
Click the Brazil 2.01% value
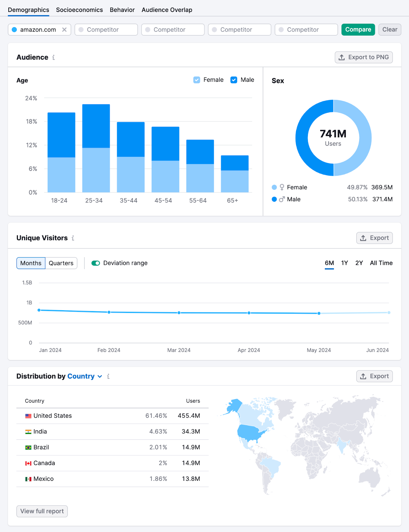(x=158, y=448)
